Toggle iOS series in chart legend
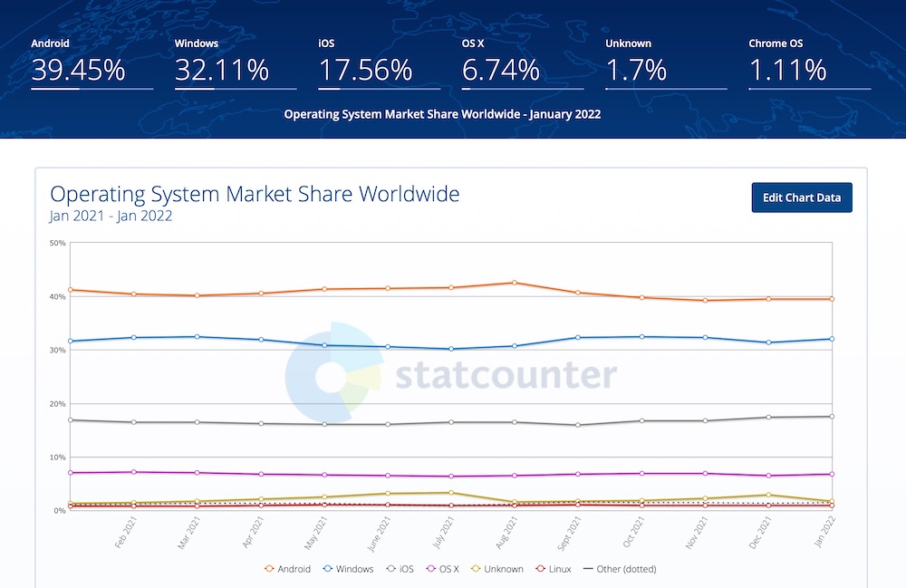906x588 pixels. tap(400, 569)
